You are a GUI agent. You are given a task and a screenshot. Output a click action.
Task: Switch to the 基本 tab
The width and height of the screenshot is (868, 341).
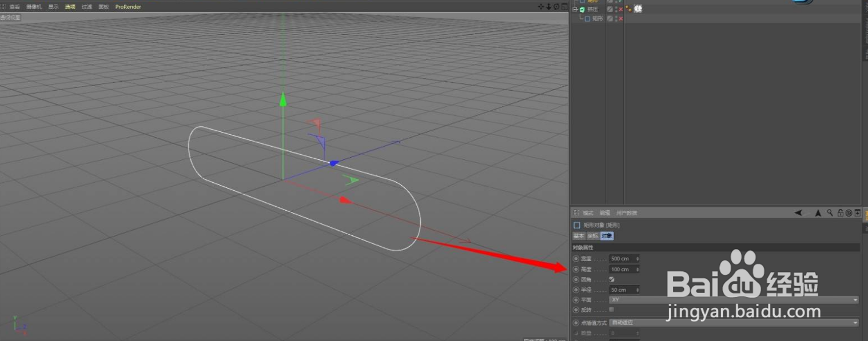click(x=579, y=236)
